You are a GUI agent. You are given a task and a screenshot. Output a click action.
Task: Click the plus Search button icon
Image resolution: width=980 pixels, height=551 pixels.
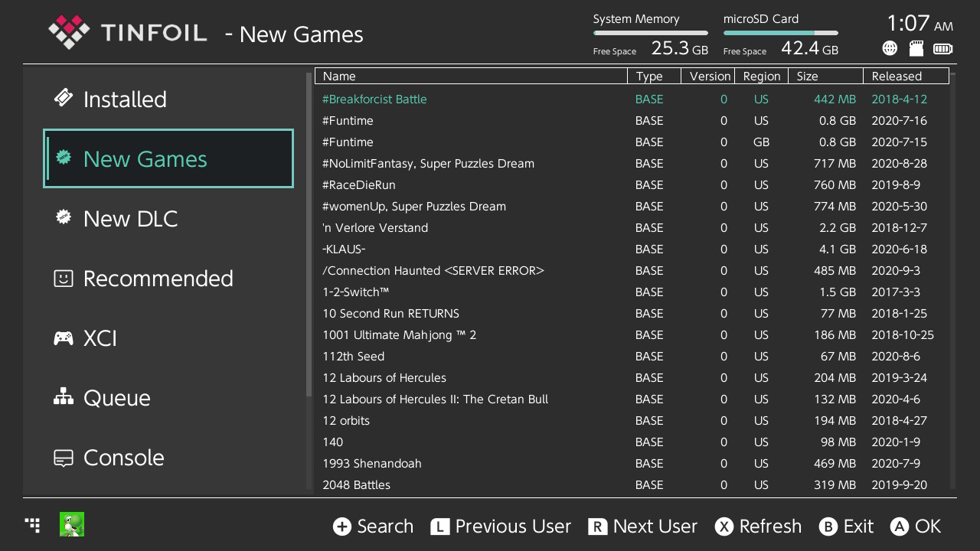[341, 527]
